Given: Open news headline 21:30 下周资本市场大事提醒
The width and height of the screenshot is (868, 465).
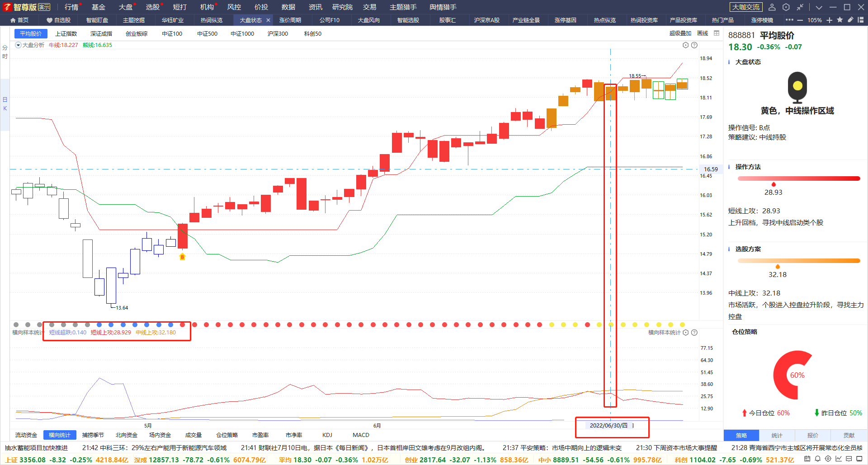Looking at the screenshot, I should click(677, 448).
